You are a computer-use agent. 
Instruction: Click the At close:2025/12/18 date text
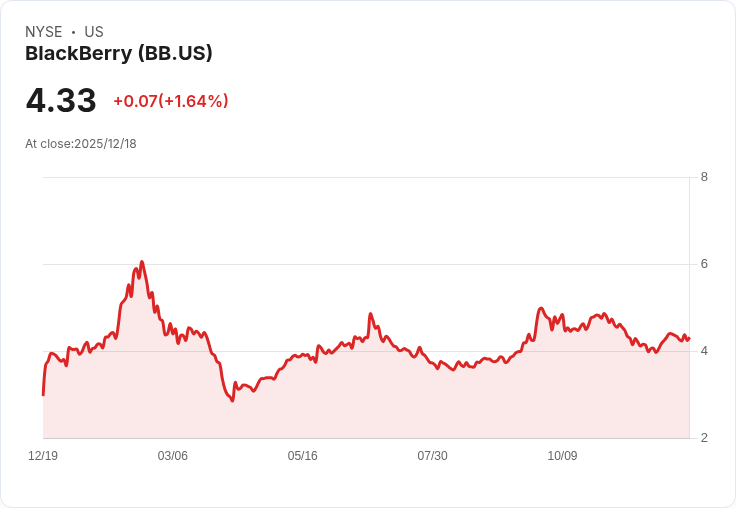81,144
